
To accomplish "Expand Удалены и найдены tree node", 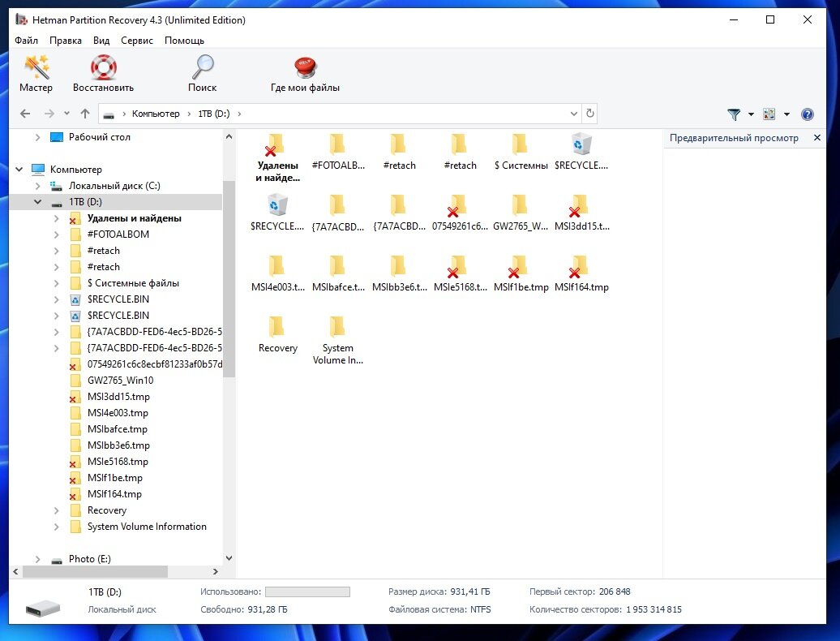I will [x=56, y=218].
